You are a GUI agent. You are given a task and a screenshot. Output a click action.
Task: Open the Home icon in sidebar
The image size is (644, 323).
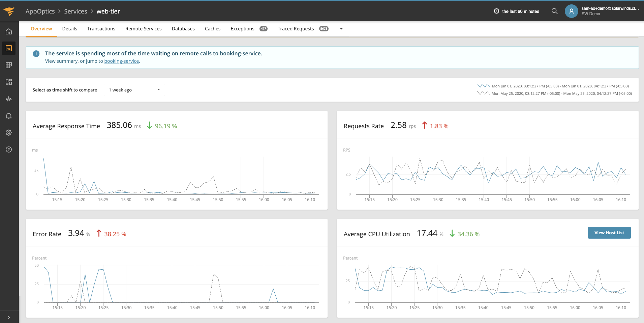[x=9, y=31]
